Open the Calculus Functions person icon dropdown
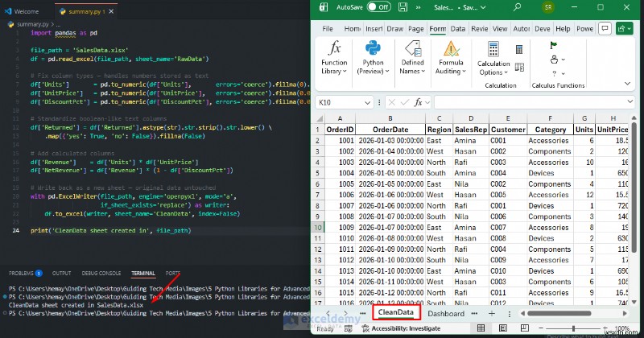Viewport: 644px width, 338px height. point(557,60)
